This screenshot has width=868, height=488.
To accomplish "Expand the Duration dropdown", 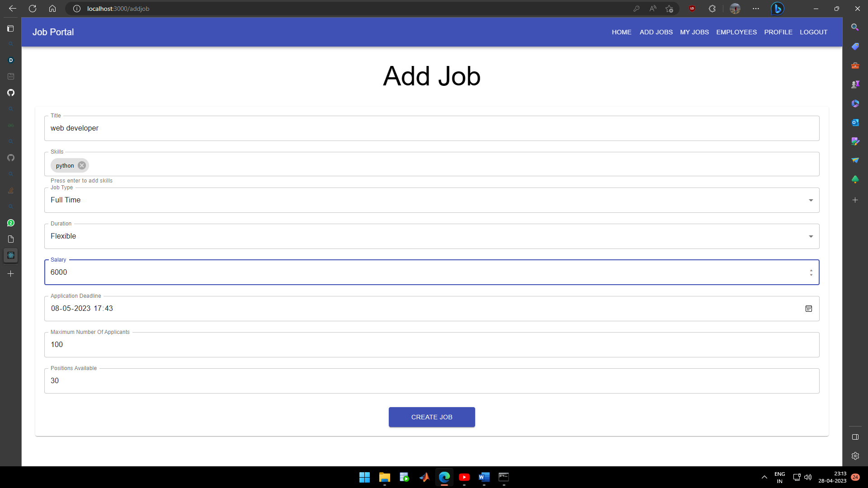I will click(811, 236).
